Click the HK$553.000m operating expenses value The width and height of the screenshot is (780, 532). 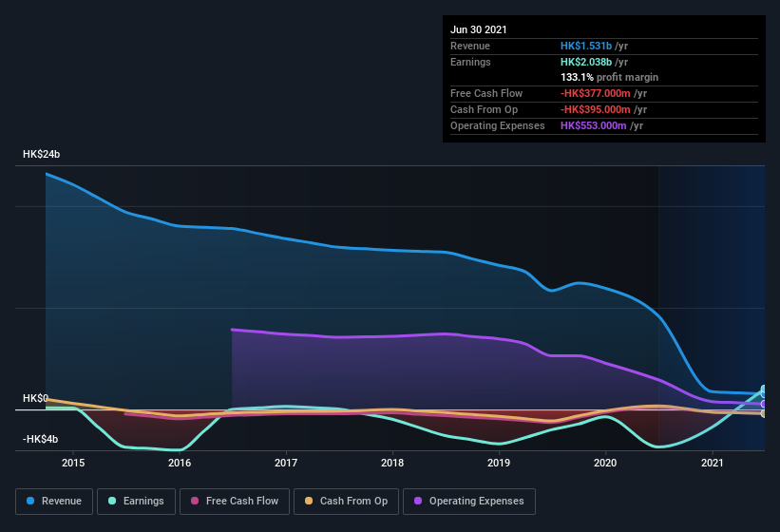click(x=594, y=125)
